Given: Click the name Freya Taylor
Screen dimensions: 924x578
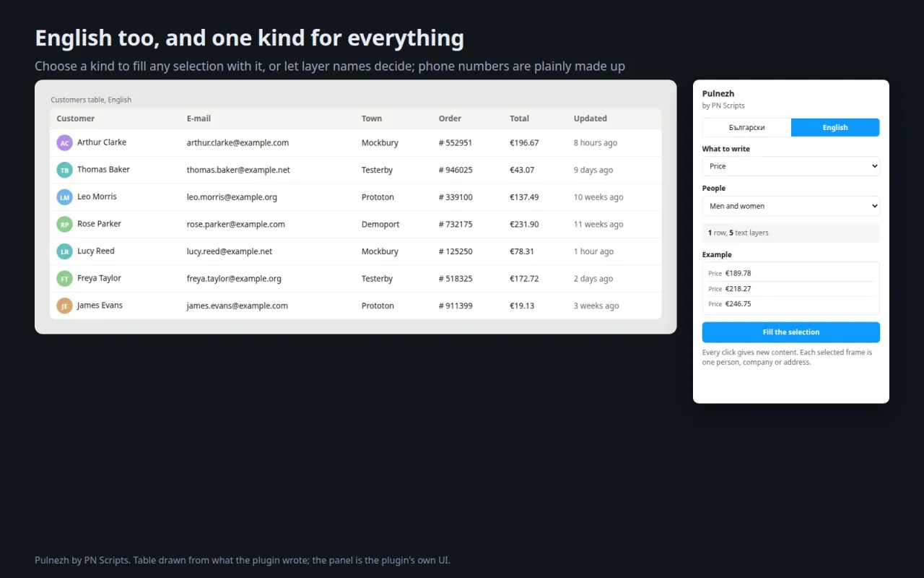Looking at the screenshot, I should [99, 278].
